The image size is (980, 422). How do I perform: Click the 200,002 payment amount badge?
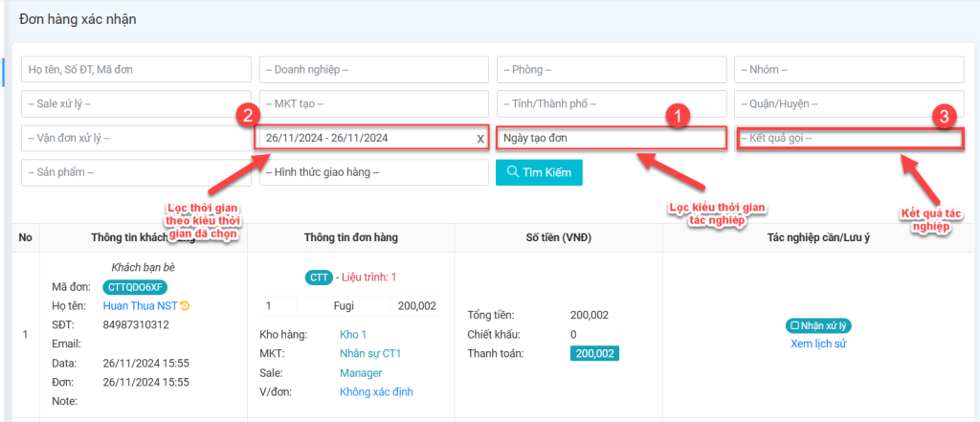pyautogui.click(x=594, y=354)
